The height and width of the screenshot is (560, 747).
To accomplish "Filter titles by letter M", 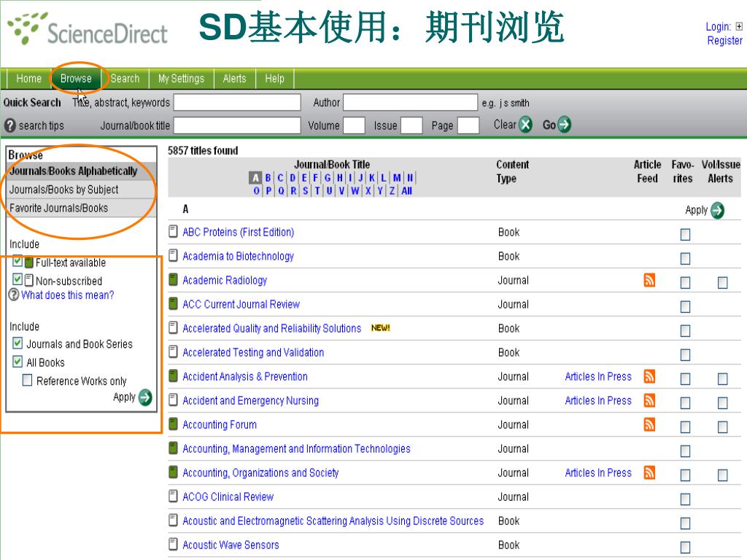I will (396, 178).
